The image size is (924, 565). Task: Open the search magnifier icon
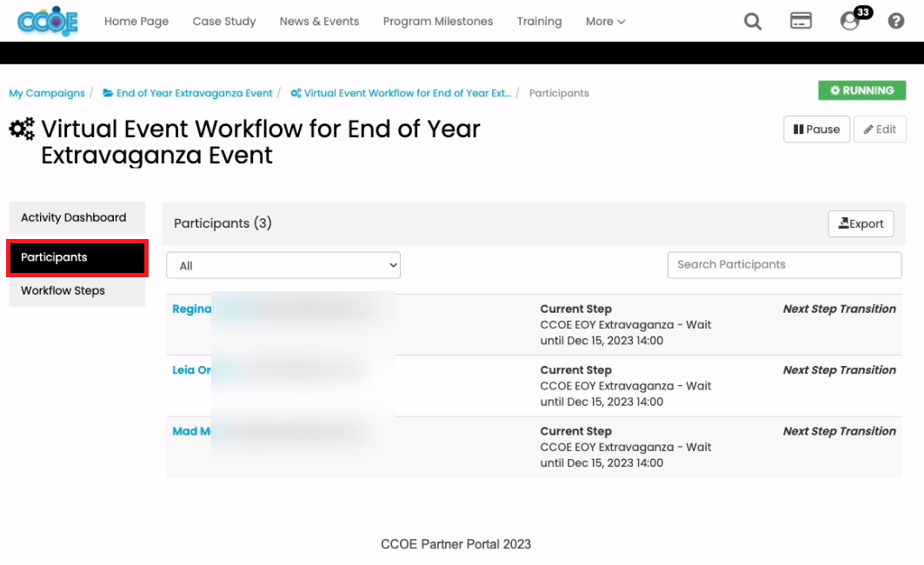point(753,22)
